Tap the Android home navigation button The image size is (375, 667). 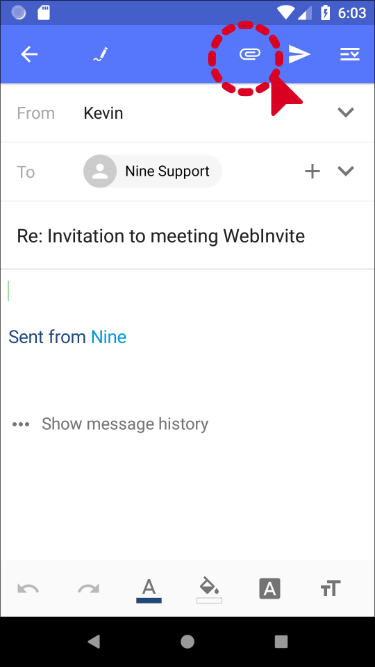pos(188,642)
